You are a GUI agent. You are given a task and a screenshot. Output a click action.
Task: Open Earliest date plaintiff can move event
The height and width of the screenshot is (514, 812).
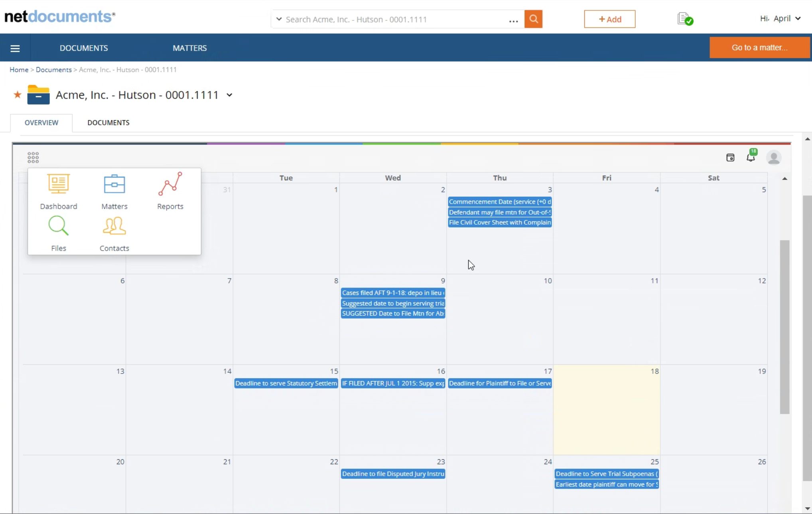[x=607, y=484]
